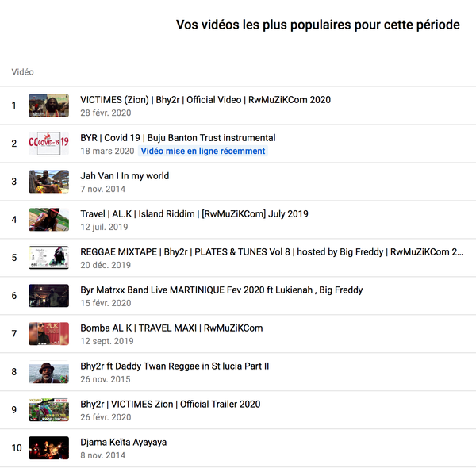The height and width of the screenshot is (468, 476).
Task: Open the 'Jah Van I In my world' title
Action: (x=125, y=176)
